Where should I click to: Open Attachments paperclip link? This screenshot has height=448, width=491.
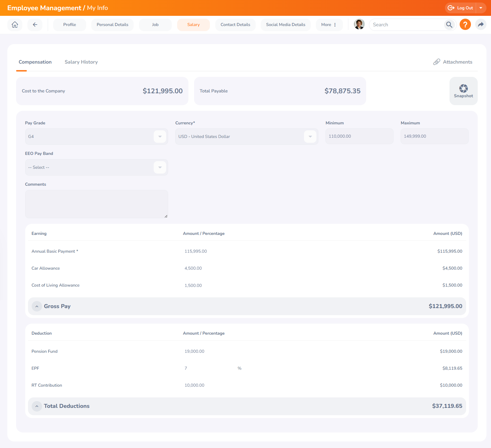[453, 62]
